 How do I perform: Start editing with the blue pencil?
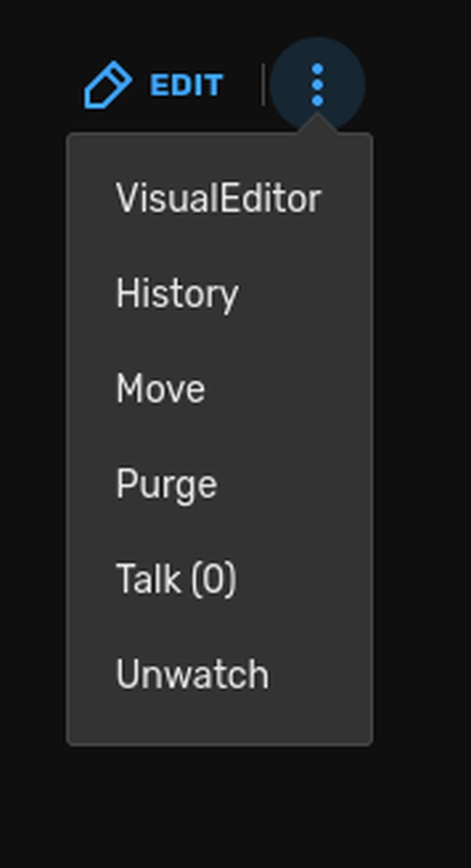pos(108,85)
